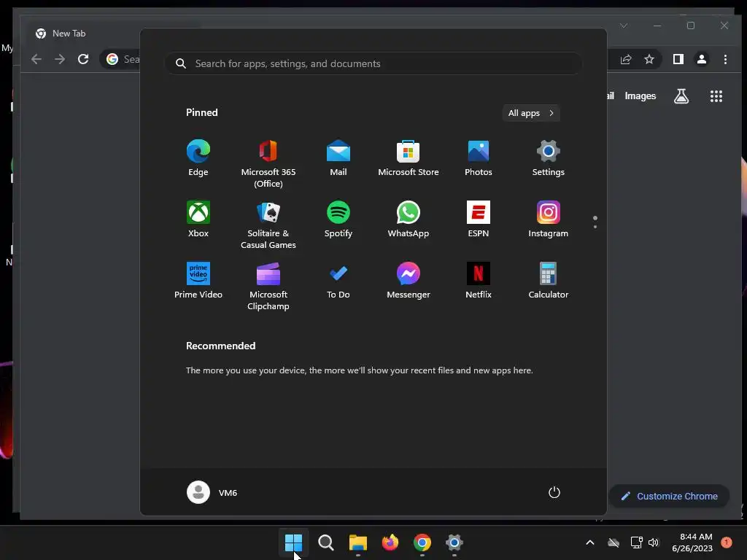Bookmark this tab with the star icon
Screen dimensions: 747x560
coord(649,59)
